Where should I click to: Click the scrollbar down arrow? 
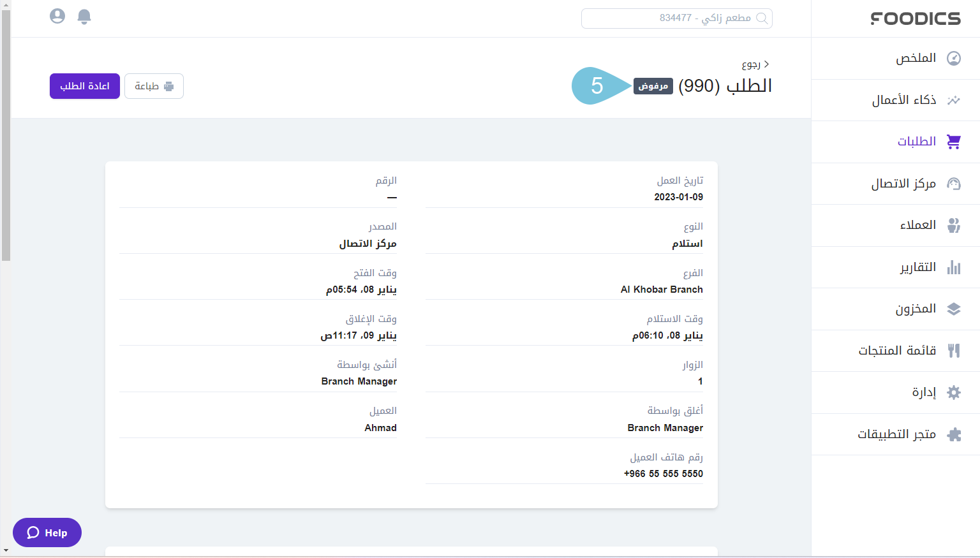(x=6, y=550)
